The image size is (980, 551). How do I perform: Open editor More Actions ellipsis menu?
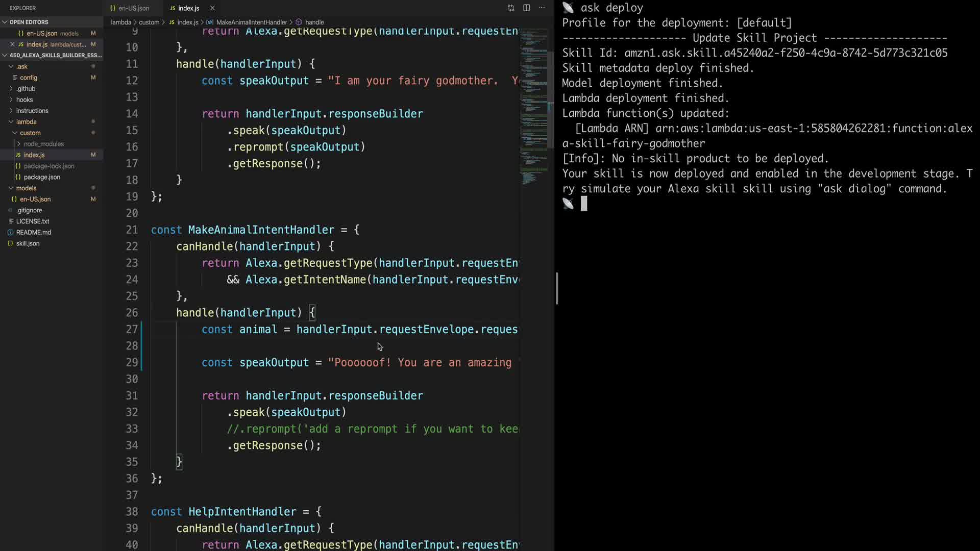coord(542,8)
